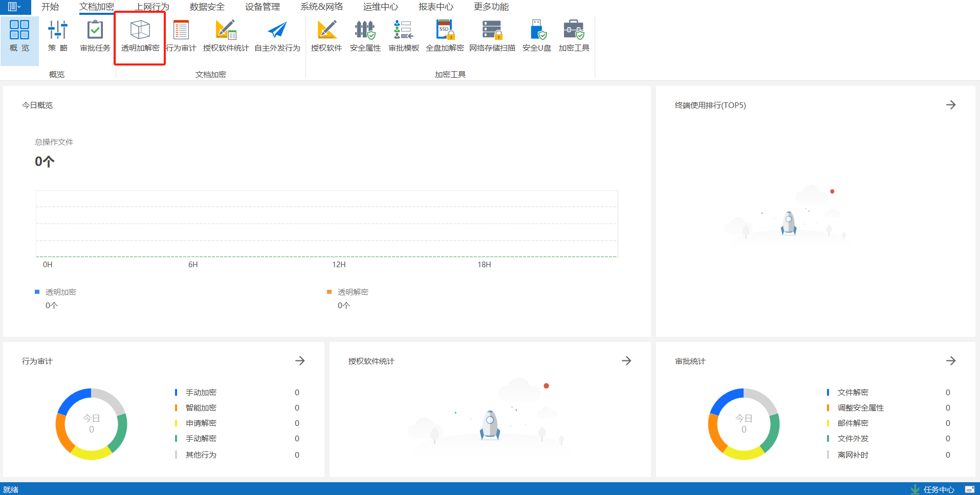Viewport: 980px width, 495px height.
Task: Expand 终端使用排行(TOP5) panel arrow
Action: tap(950, 105)
